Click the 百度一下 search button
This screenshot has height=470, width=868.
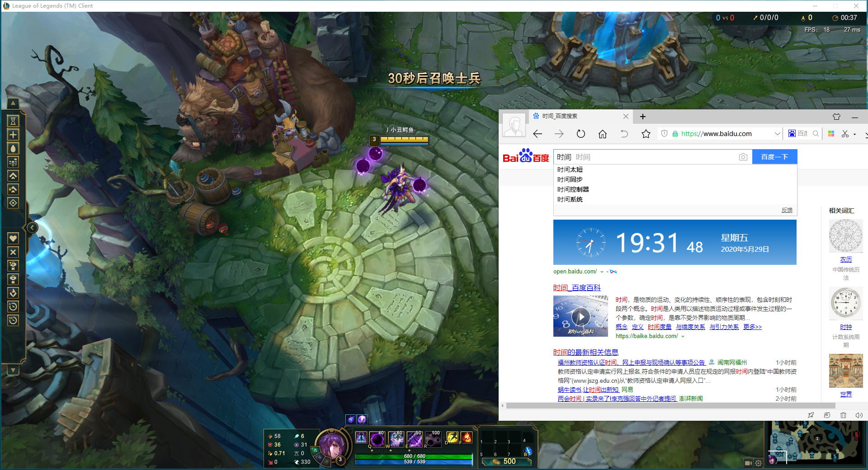click(x=774, y=157)
